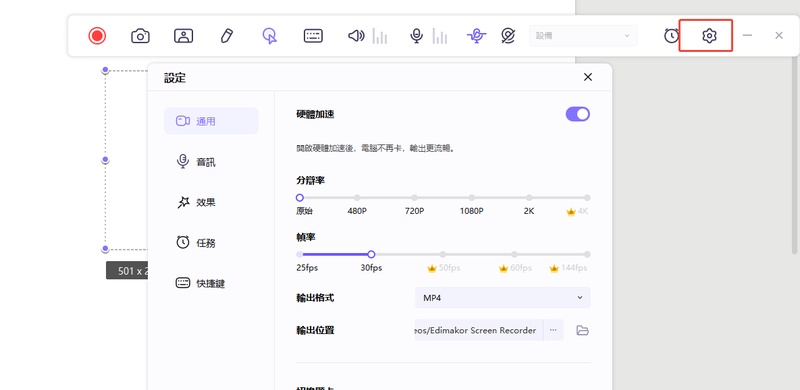Set resolution slider to 720P
Viewport: 800px width, 390px height.
pyautogui.click(x=415, y=198)
